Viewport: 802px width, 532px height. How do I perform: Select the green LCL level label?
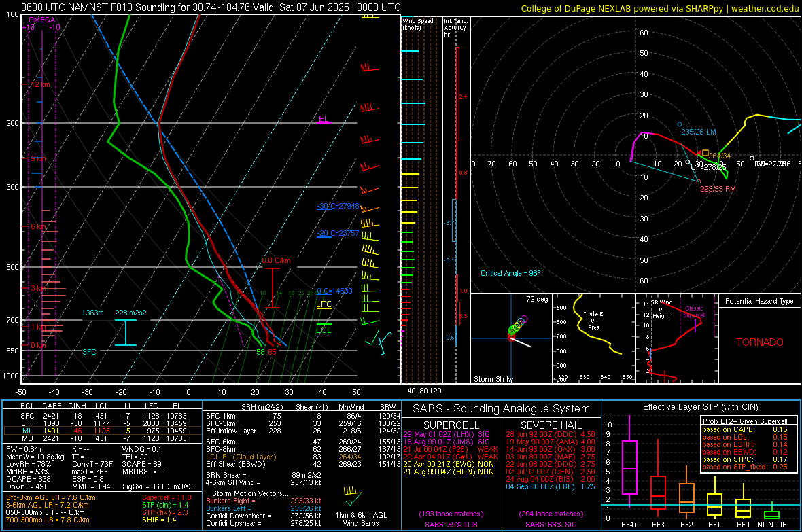pyautogui.click(x=324, y=330)
